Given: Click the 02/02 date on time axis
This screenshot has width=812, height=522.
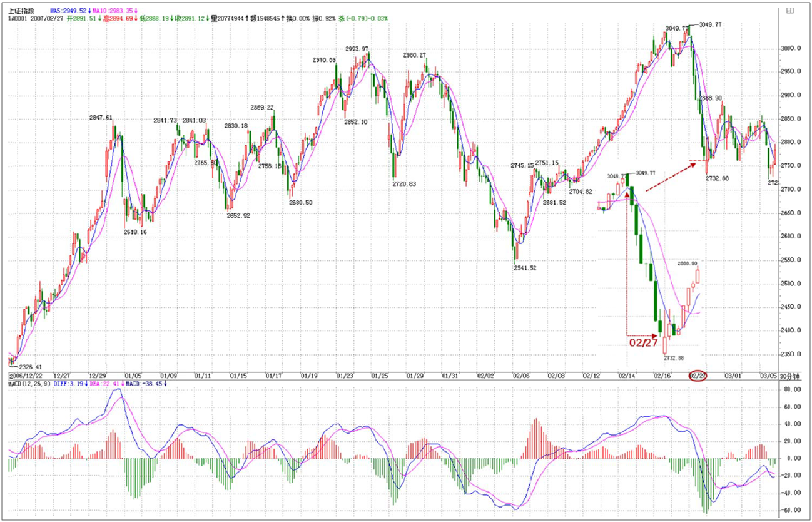Looking at the screenshot, I should point(485,376).
